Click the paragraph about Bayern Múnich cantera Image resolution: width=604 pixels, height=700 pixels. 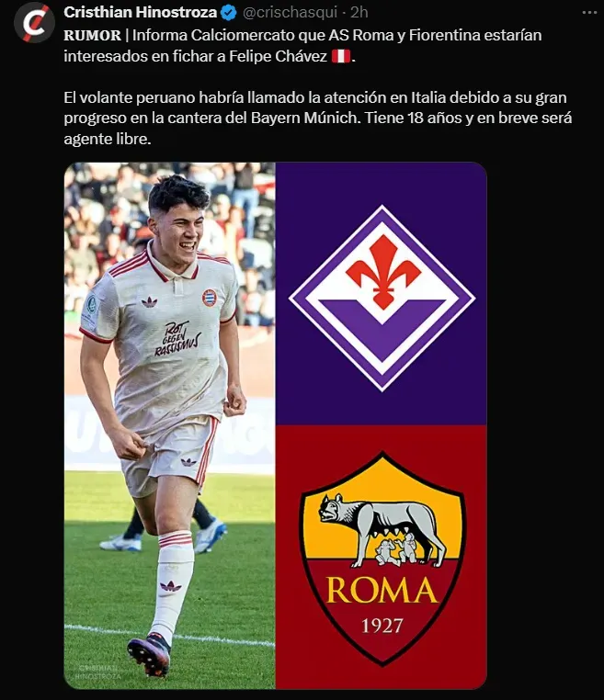(x=318, y=119)
